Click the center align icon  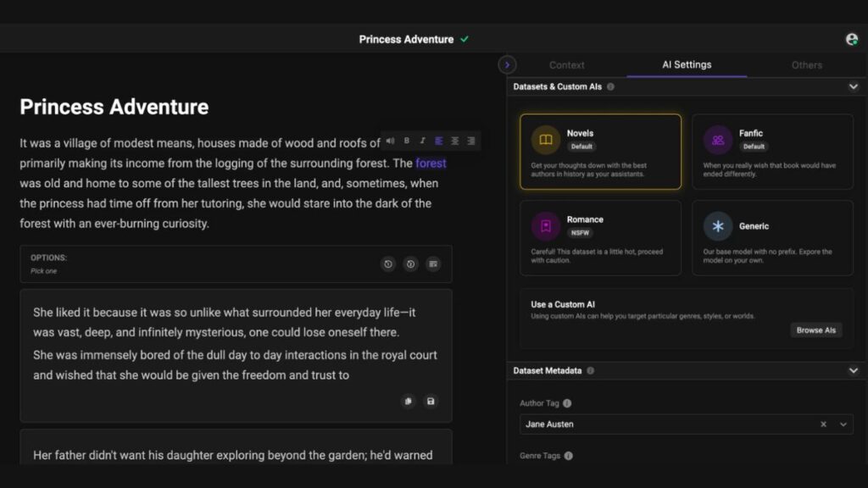pos(455,141)
